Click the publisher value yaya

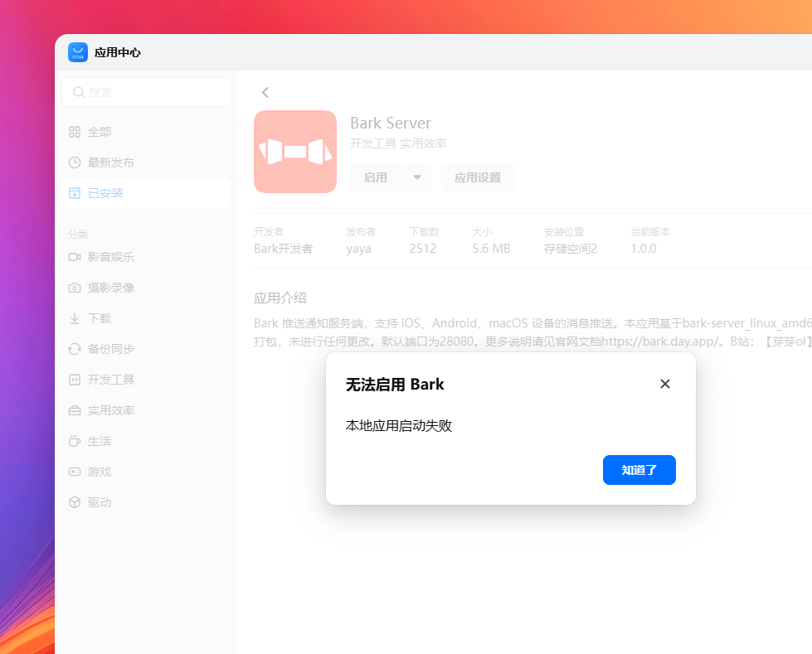[x=359, y=249]
